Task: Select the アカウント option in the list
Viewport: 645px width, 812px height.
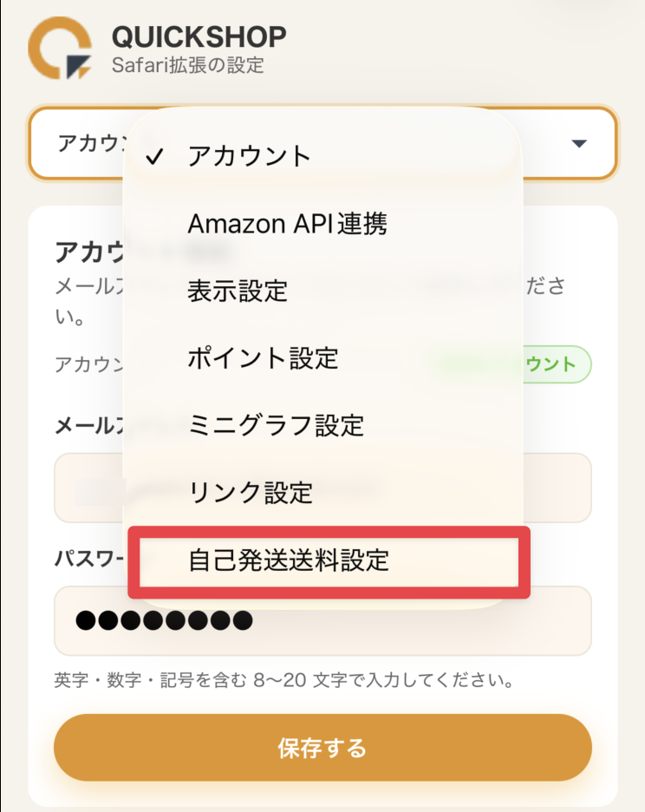Action: [249, 157]
